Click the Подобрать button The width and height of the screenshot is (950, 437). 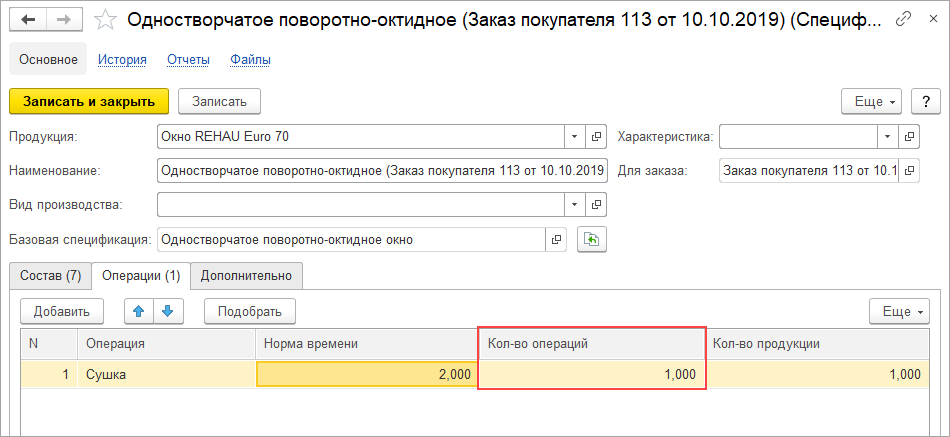coord(250,311)
